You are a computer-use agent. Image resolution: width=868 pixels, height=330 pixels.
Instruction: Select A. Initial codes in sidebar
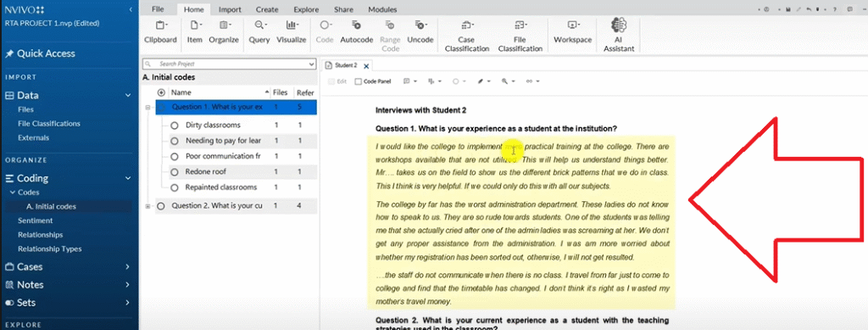click(51, 206)
